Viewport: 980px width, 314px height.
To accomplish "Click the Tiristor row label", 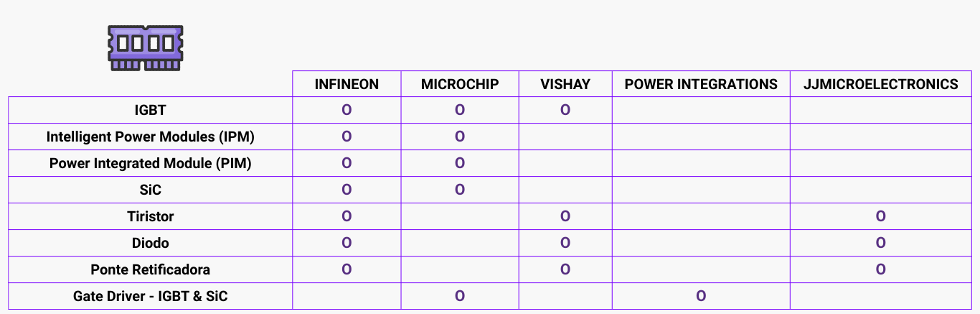I will (151, 216).
